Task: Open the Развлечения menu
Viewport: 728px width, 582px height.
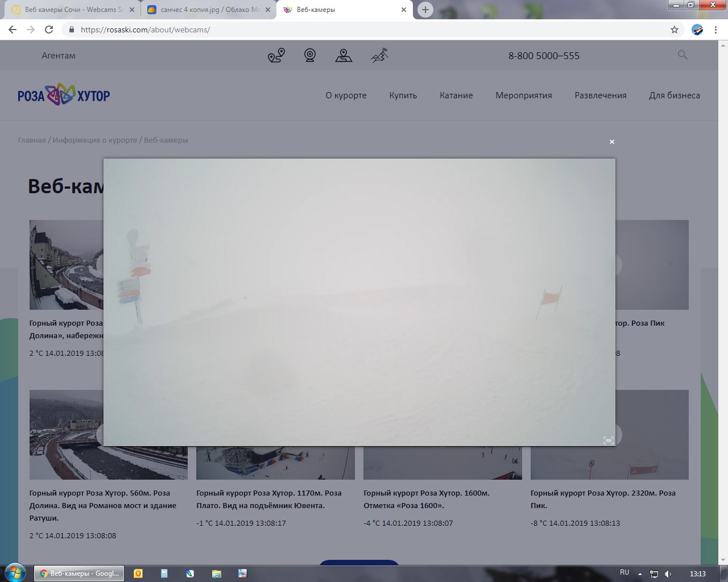Action: 601,95
